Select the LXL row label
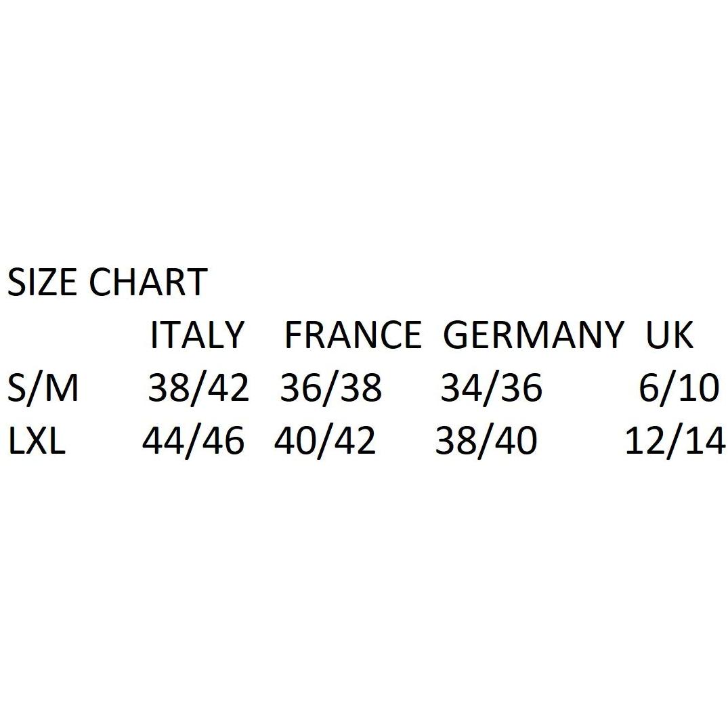The height and width of the screenshot is (728, 728). (x=37, y=442)
